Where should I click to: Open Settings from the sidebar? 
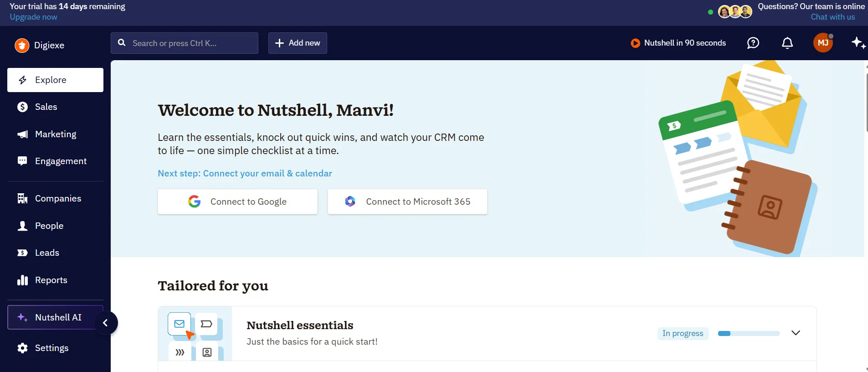coord(55,348)
